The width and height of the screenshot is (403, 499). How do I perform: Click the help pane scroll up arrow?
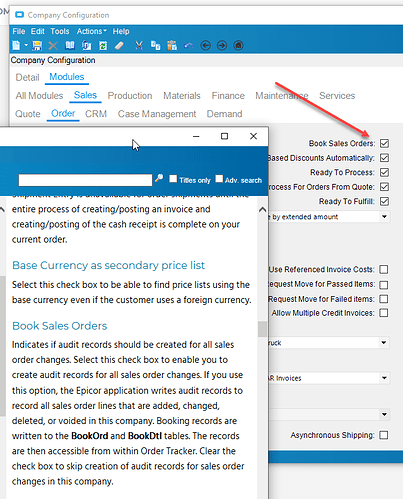pyautogui.click(x=263, y=209)
